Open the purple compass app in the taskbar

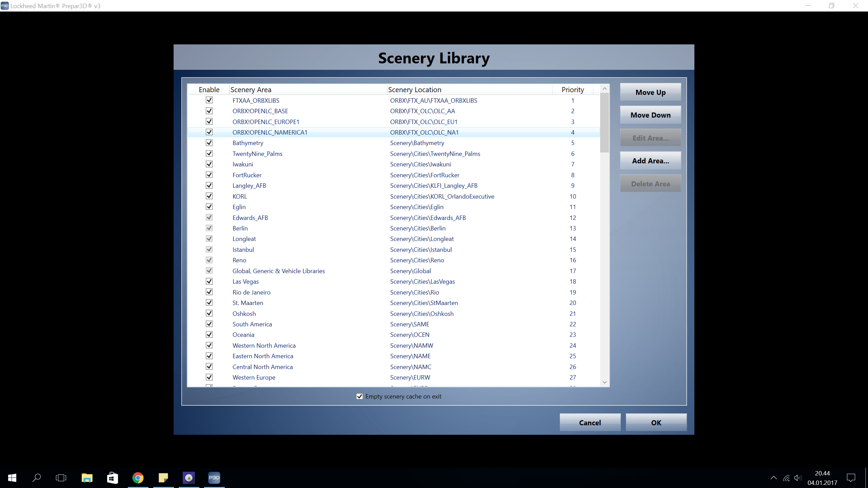(189, 478)
